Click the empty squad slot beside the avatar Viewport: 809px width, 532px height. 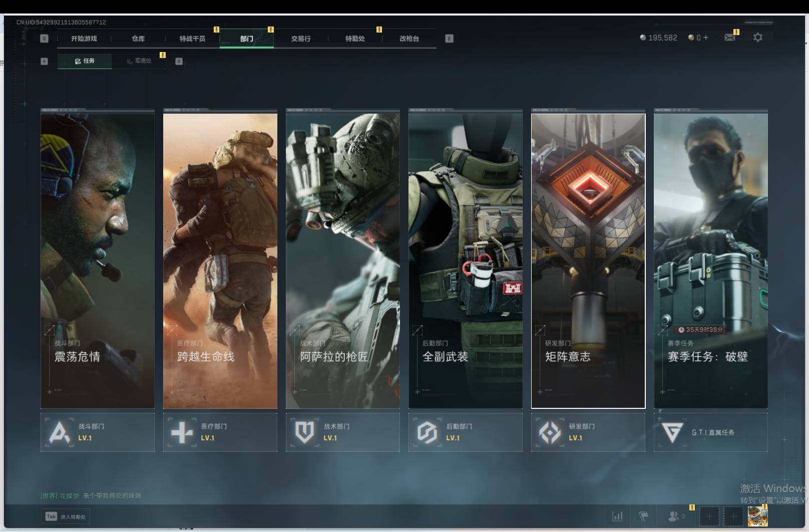click(733, 516)
